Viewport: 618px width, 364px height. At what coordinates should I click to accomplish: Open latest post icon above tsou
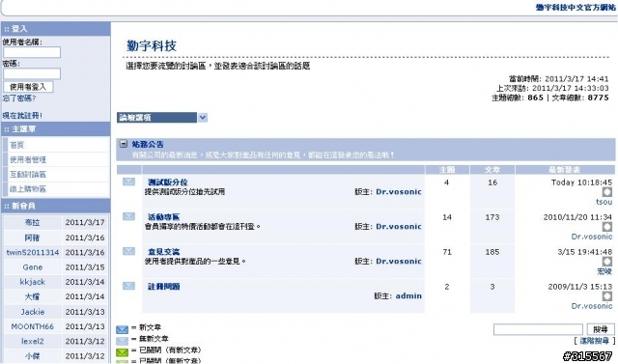click(607, 192)
